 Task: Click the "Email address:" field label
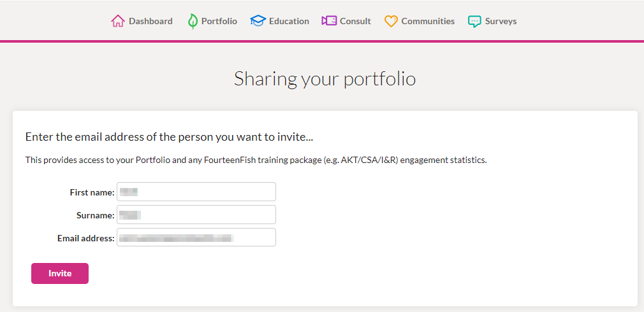[86, 238]
